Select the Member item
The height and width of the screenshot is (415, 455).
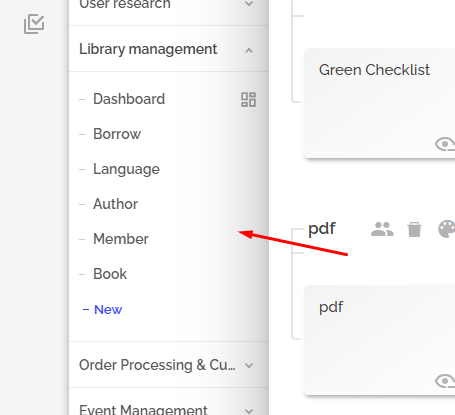tap(121, 239)
